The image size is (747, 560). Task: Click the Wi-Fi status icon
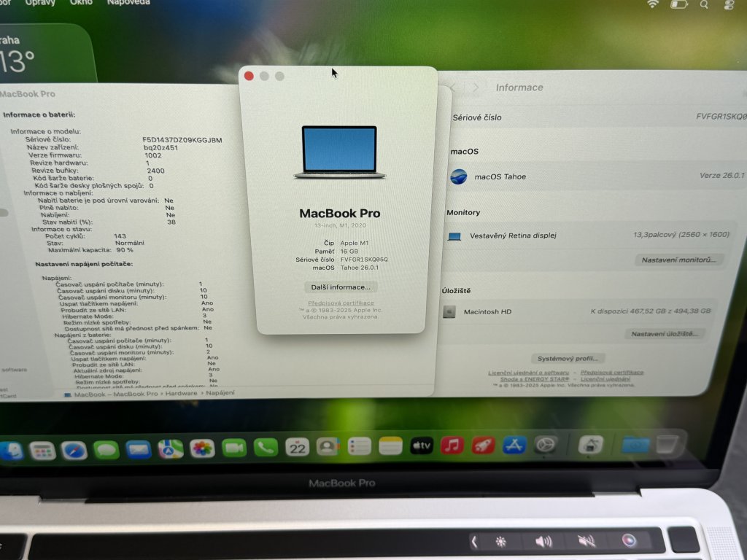653,4
